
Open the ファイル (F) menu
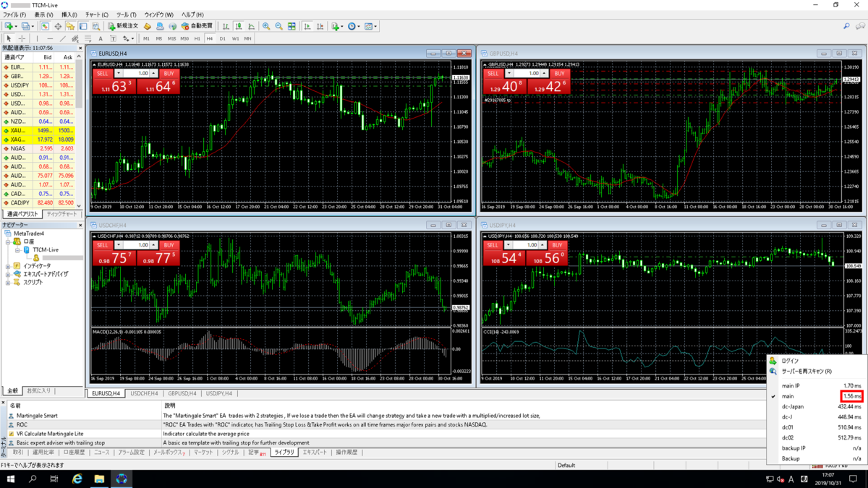pos(14,14)
